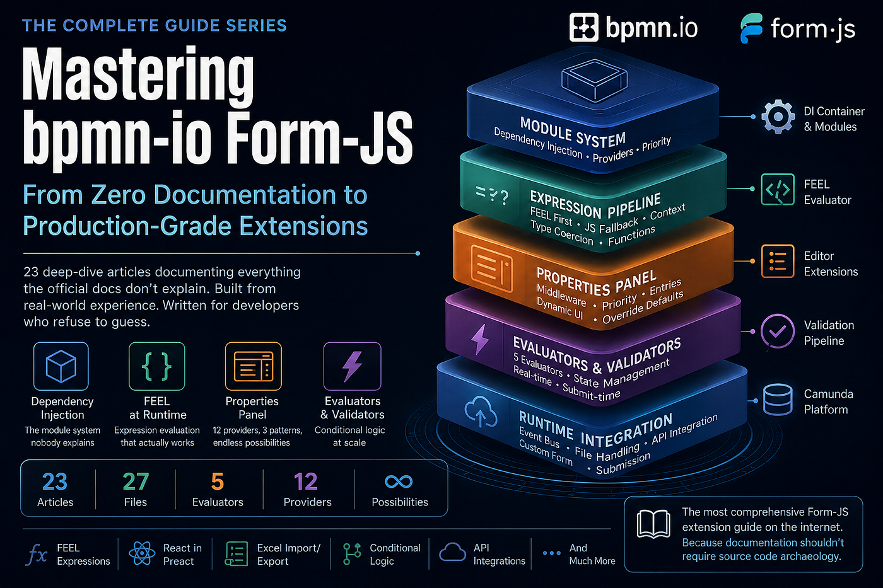Click the checklist icon beside Excel Import/Export
883x588 pixels.
click(237, 554)
